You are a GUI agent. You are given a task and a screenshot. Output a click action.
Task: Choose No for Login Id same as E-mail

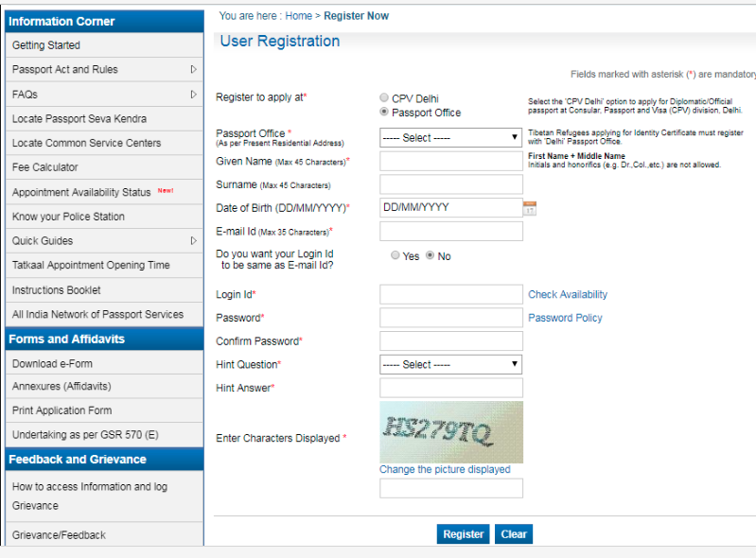(431, 256)
